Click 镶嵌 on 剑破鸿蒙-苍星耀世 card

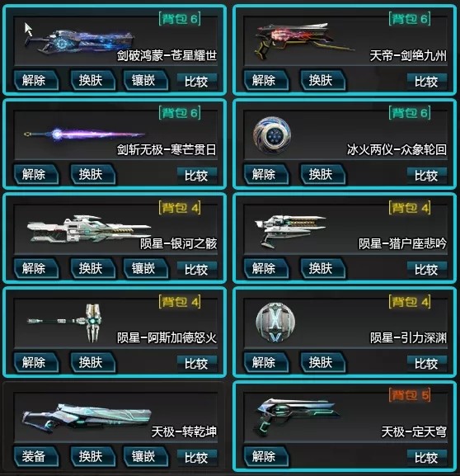tap(145, 81)
